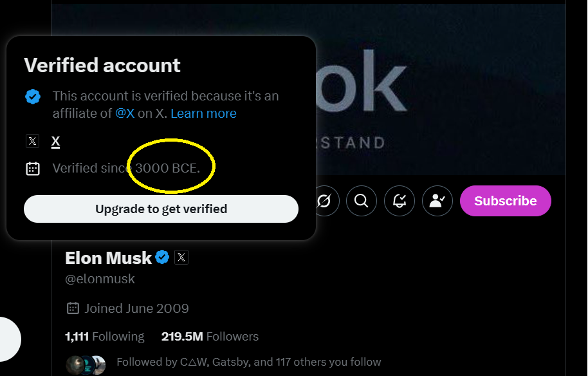Follow the @X mention link
Screen dimensions: 588x376
(x=125, y=113)
